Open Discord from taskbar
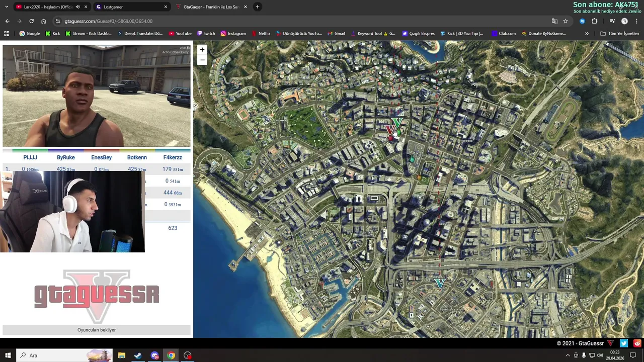This screenshot has width=644, height=362. pyautogui.click(x=154, y=355)
